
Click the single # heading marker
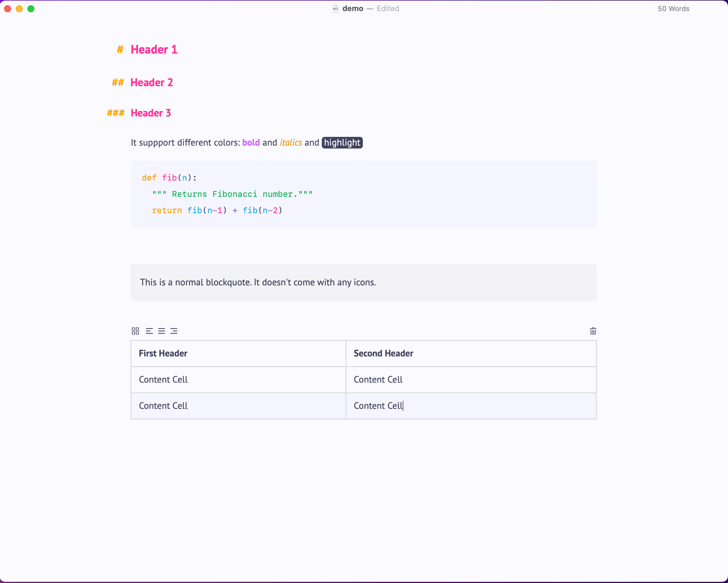120,50
